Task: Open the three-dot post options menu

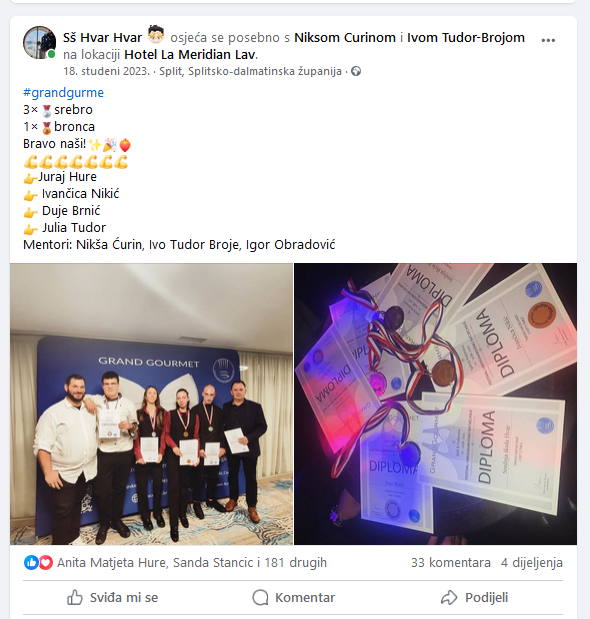Action: (548, 40)
